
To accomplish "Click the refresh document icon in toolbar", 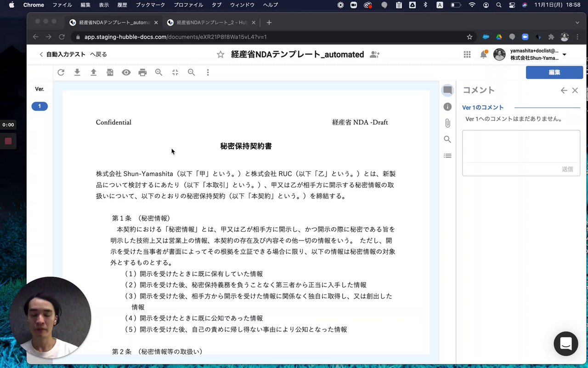I will 61,72.
